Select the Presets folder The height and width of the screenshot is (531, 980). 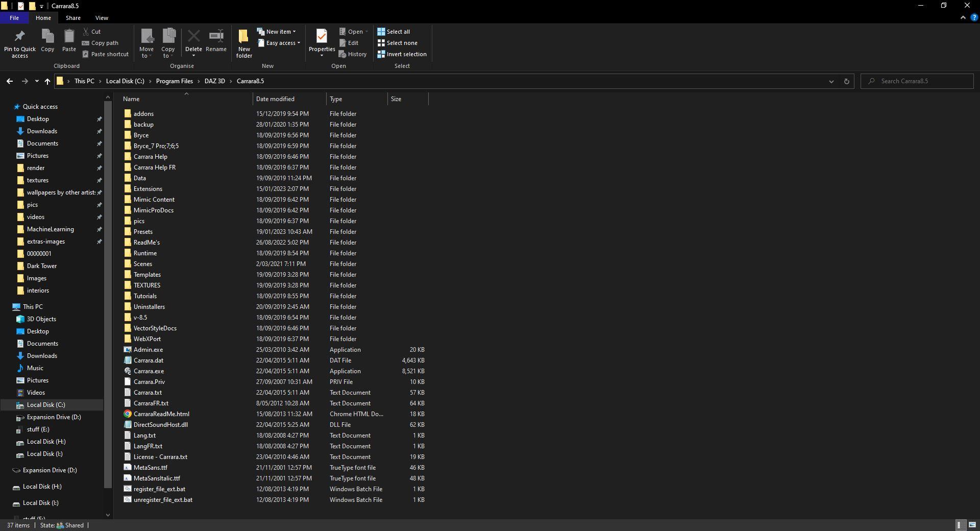point(143,232)
